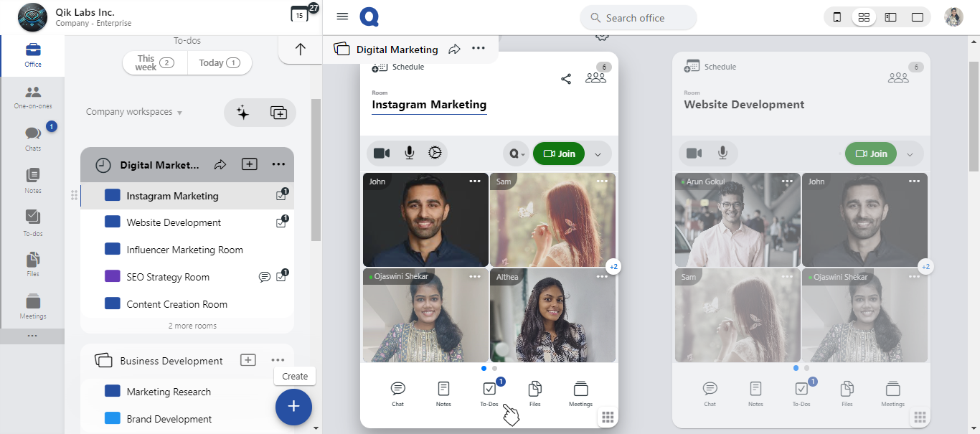980x434 pixels.
Task: Expand the Company workspaces dropdown
Action: (134, 112)
